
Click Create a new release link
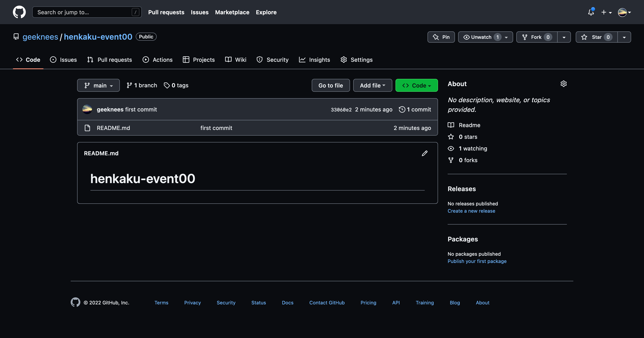471,211
